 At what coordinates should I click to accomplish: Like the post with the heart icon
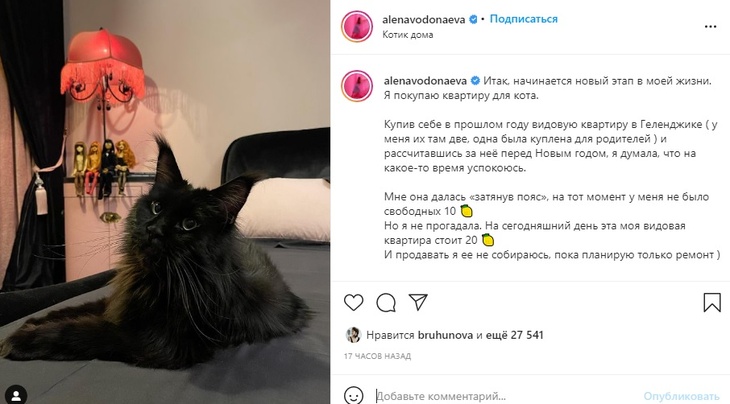point(353,303)
